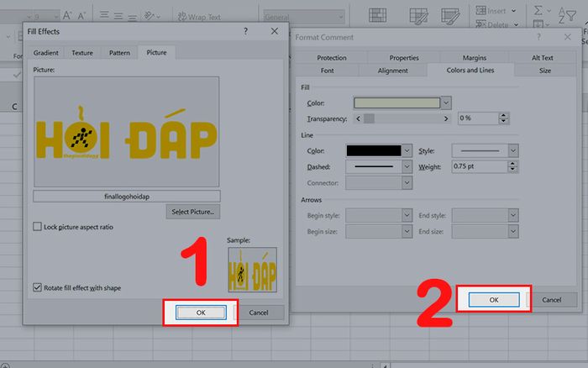Click the black Line color swatch
This screenshot has height=368, width=588.
click(374, 150)
